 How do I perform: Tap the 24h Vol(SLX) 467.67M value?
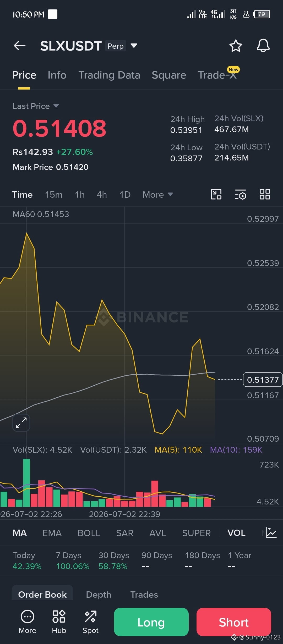pos(232,129)
